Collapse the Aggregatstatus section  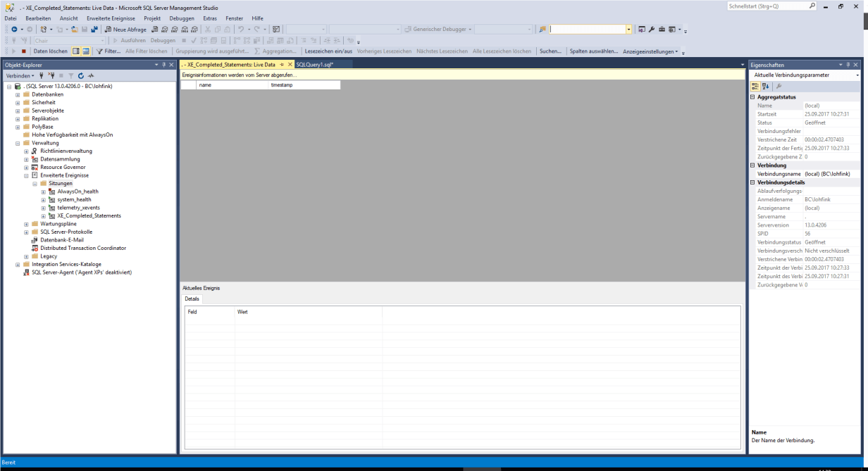pos(752,97)
